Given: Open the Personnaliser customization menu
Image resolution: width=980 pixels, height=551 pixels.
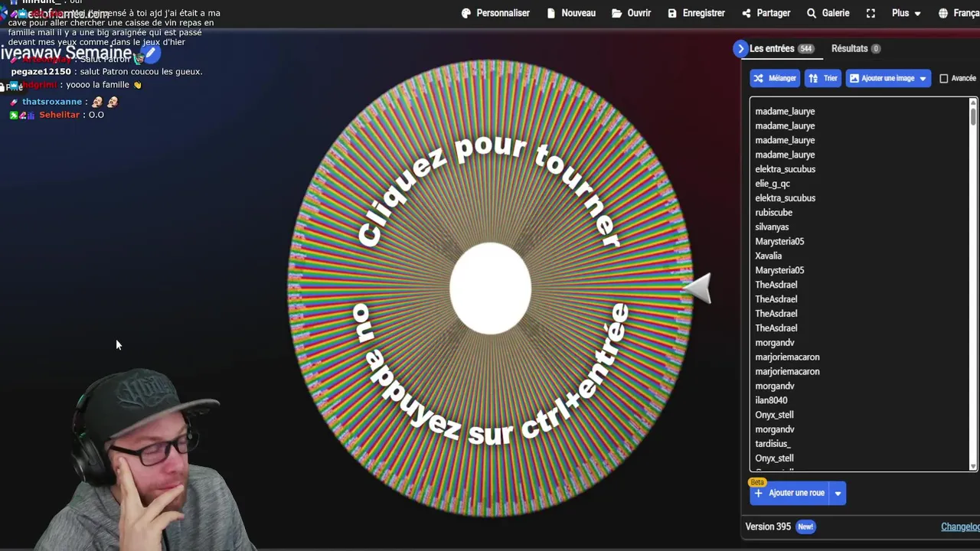Looking at the screenshot, I should (x=495, y=13).
